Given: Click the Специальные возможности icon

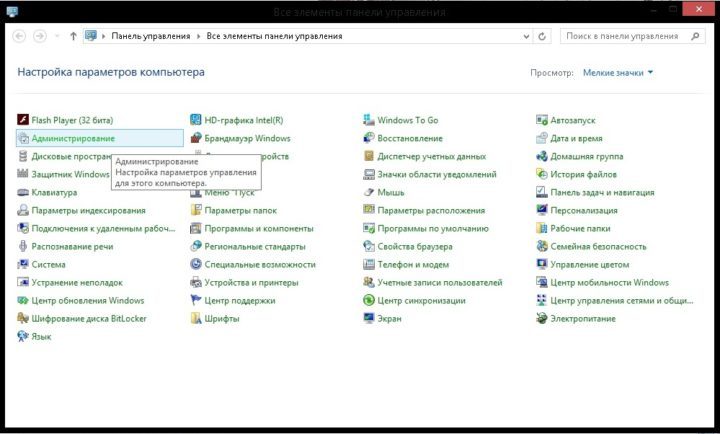Looking at the screenshot, I should coord(196,265).
